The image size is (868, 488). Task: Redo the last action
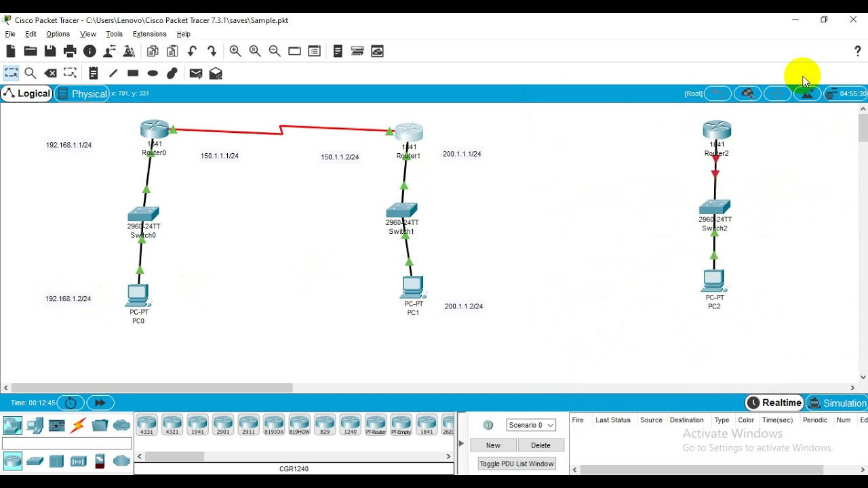coord(212,52)
